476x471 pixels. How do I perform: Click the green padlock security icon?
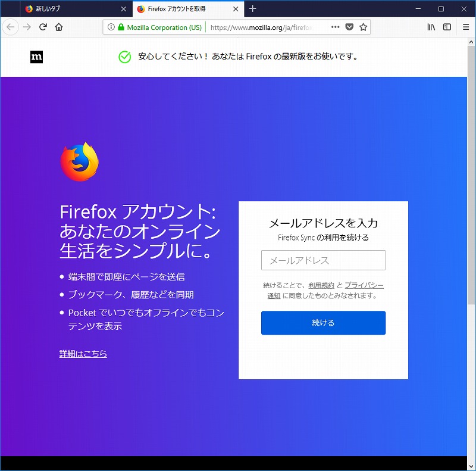[121, 27]
